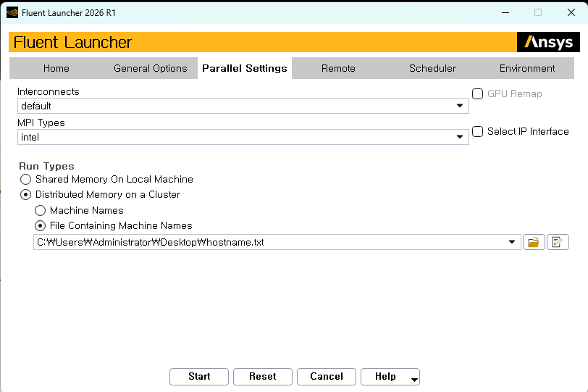Switch to the Home tab

[x=56, y=68]
